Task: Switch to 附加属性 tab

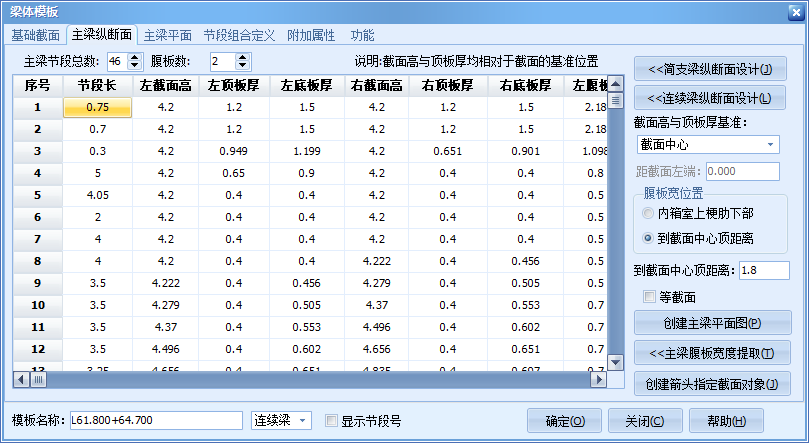Action: pyautogui.click(x=311, y=35)
